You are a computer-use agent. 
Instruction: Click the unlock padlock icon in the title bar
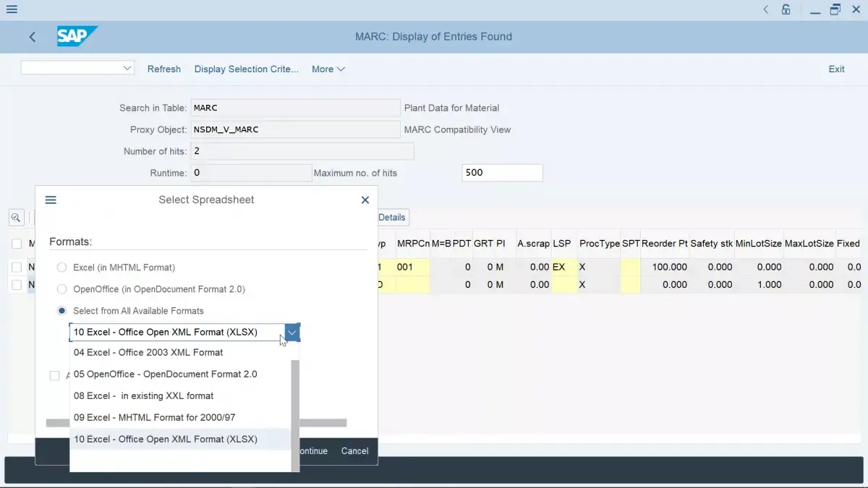(x=786, y=9)
